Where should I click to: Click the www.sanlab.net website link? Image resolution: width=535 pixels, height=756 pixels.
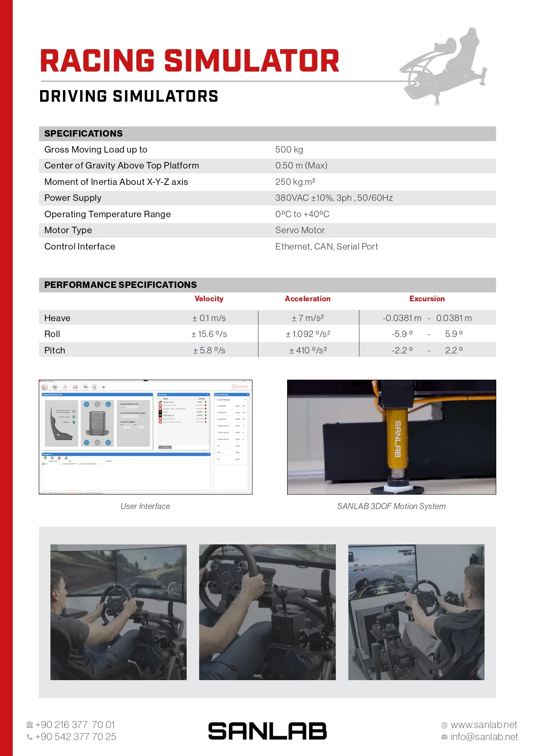(x=484, y=725)
